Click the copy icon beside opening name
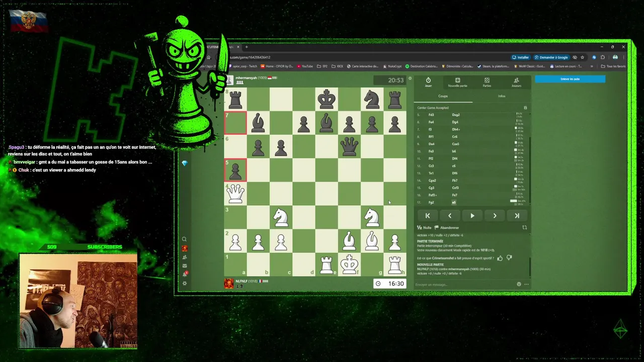This screenshot has height=362, width=644. click(525, 108)
